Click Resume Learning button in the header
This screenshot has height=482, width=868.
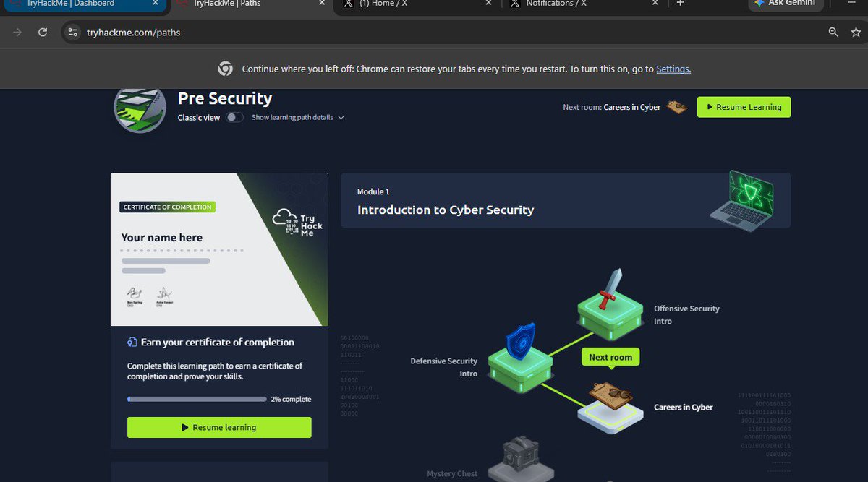pyautogui.click(x=744, y=107)
